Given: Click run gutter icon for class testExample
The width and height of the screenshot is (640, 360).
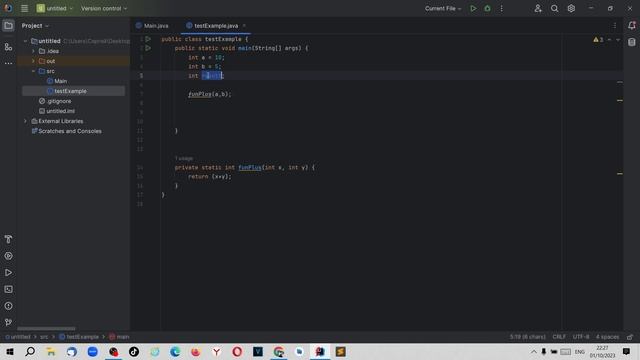Looking at the screenshot, I should click(148, 39).
